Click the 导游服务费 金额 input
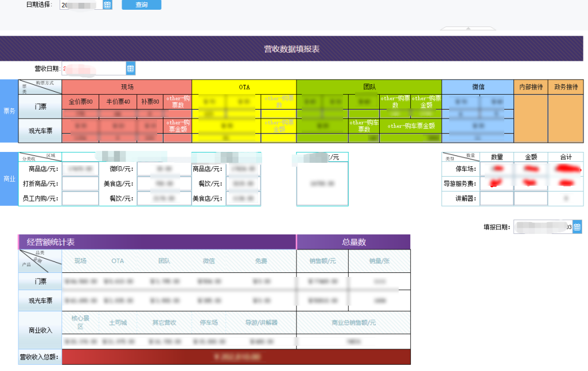 531,183
